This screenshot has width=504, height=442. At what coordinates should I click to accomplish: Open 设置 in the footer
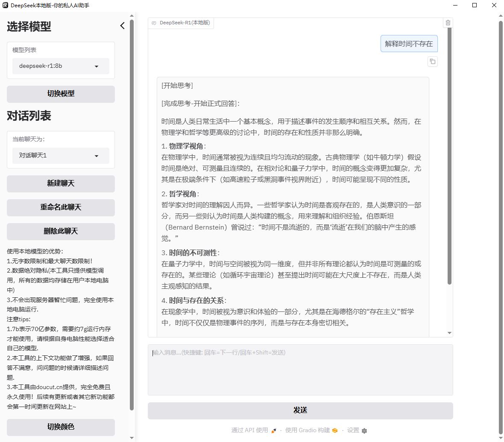(357, 430)
